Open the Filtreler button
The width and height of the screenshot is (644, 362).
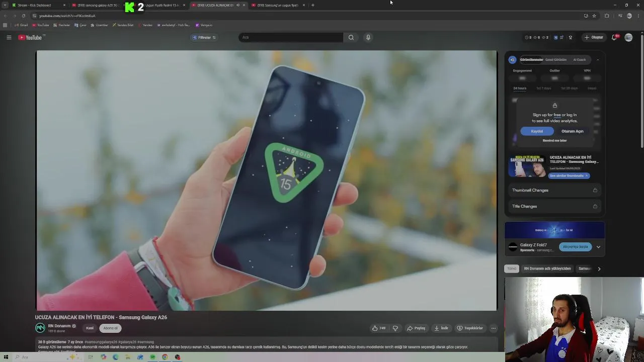(x=204, y=37)
